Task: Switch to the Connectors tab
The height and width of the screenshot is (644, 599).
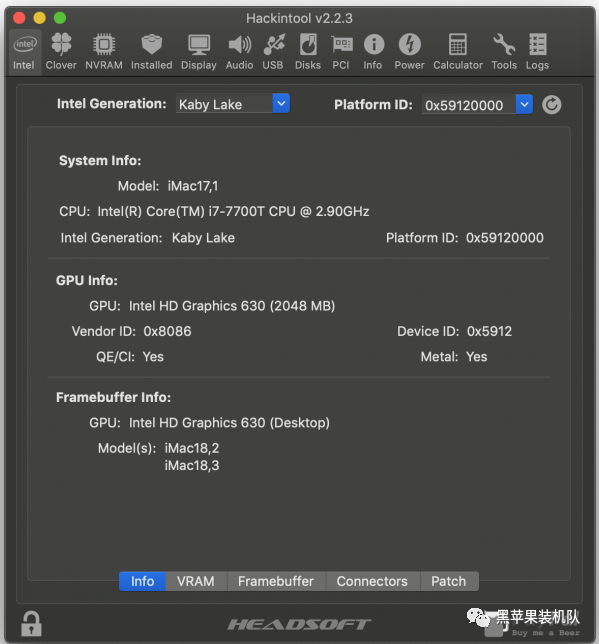Action: point(372,581)
